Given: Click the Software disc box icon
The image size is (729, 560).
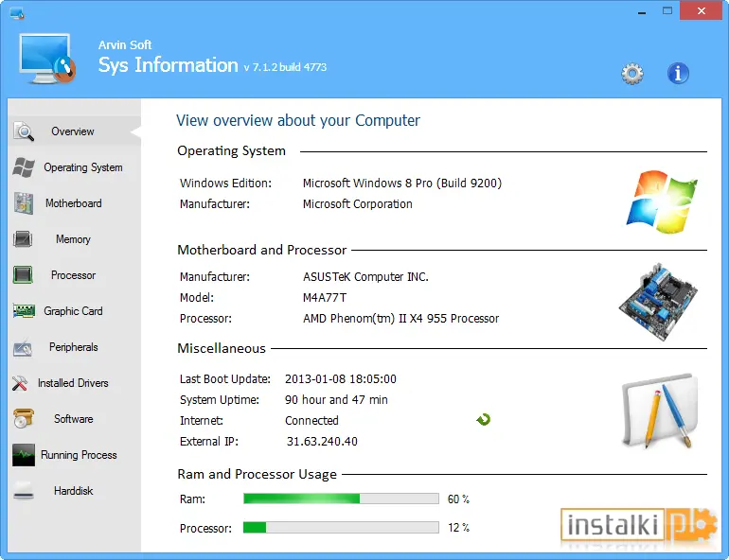Looking at the screenshot, I should [24, 418].
